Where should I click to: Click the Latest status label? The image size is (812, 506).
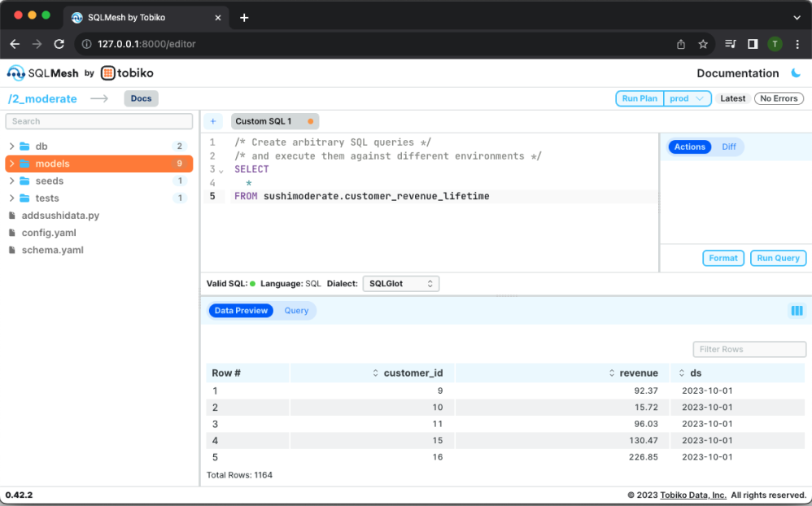pos(733,98)
